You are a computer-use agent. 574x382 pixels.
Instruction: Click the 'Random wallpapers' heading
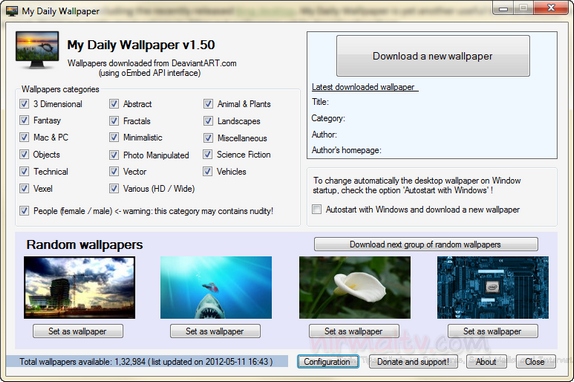point(85,244)
